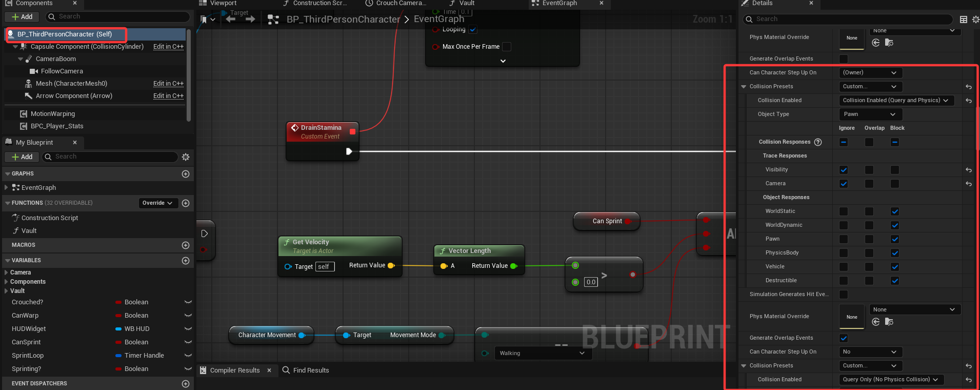Click Details search field
Viewport: 980px width, 390px height.
(848, 19)
